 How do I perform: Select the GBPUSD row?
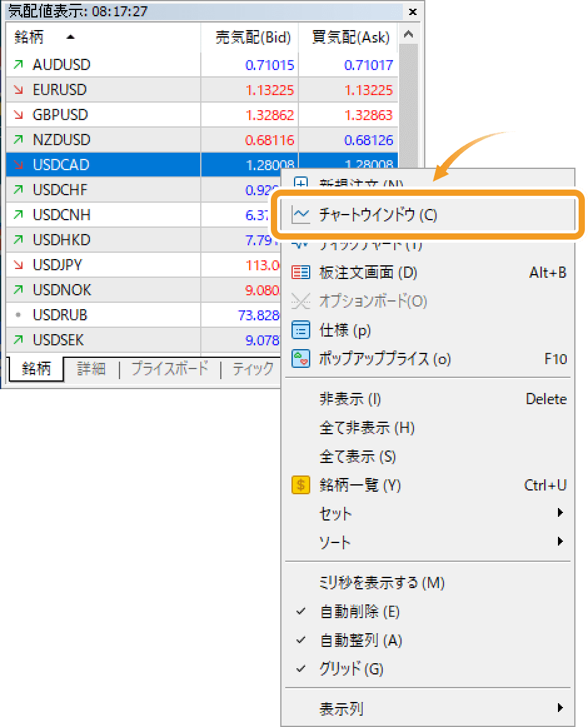[201, 115]
